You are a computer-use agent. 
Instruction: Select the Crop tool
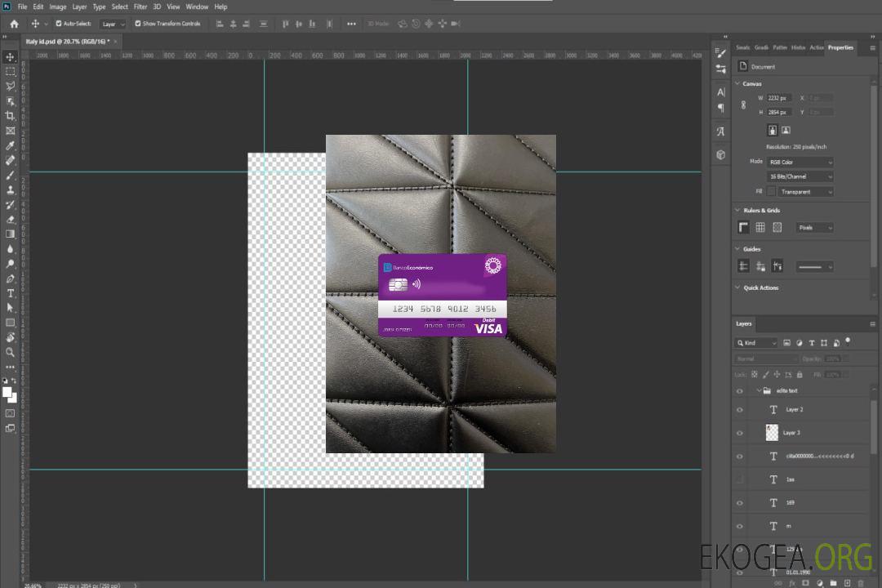[x=11, y=116]
